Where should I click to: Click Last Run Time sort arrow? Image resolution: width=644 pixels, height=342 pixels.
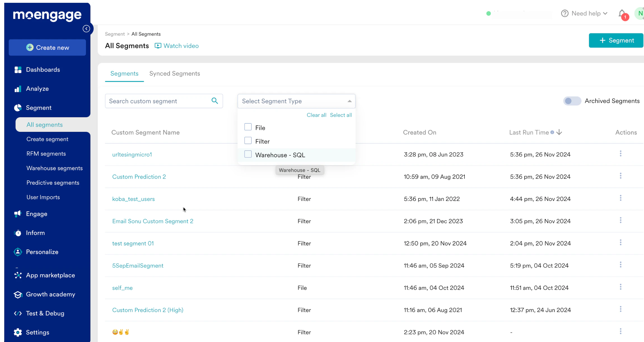coord(559,132)
